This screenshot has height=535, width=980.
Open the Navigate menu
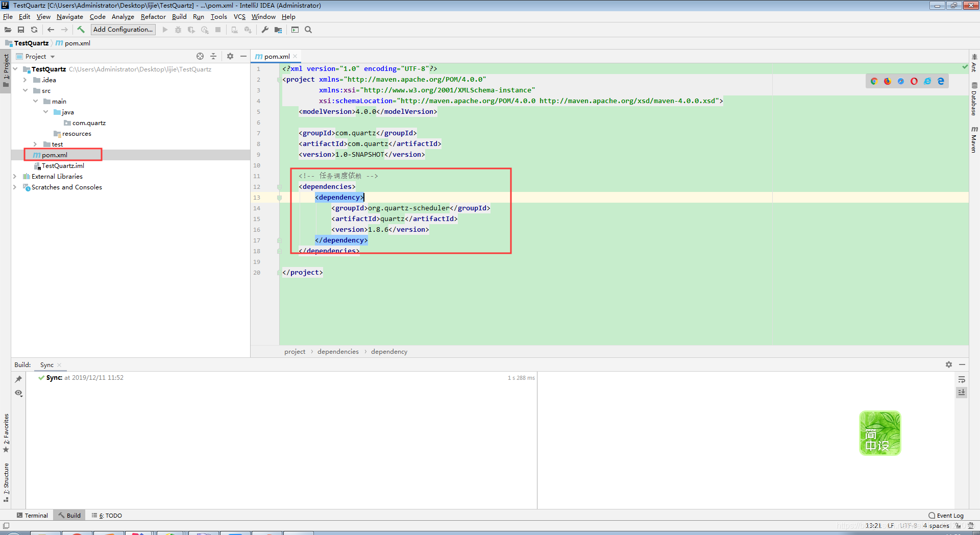pos(69,16)
